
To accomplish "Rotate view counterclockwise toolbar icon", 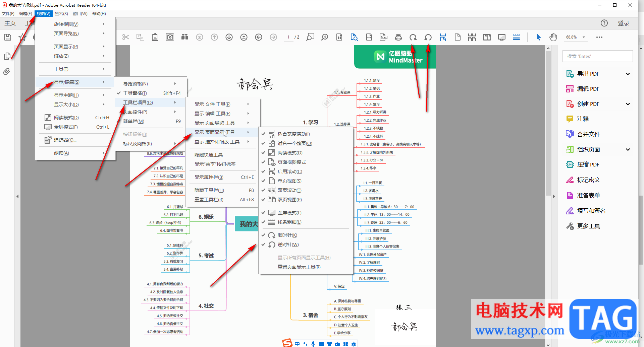I will (x=428, y=37).
